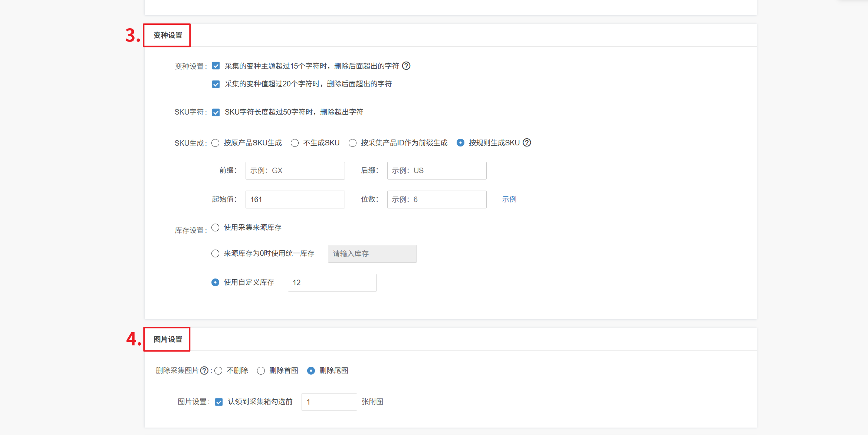Click custom inventory field showing 12
This screenshot has width=868, height=435.
332,283
